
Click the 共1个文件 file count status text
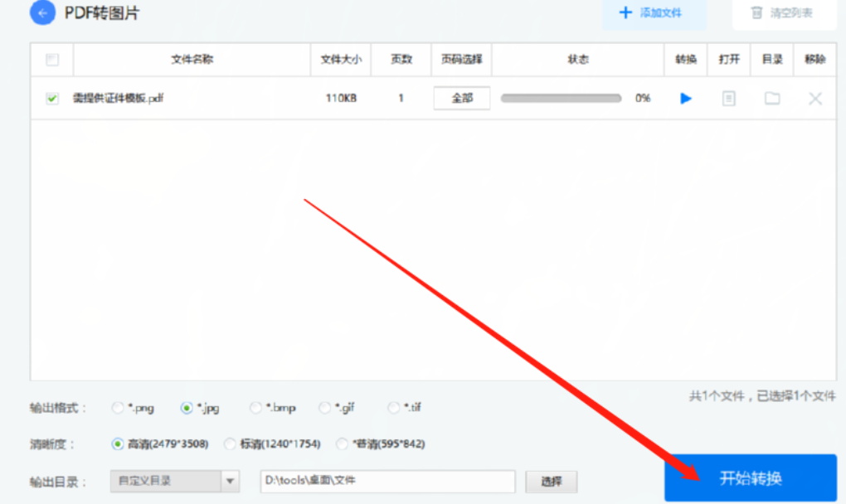click(762, 396)
